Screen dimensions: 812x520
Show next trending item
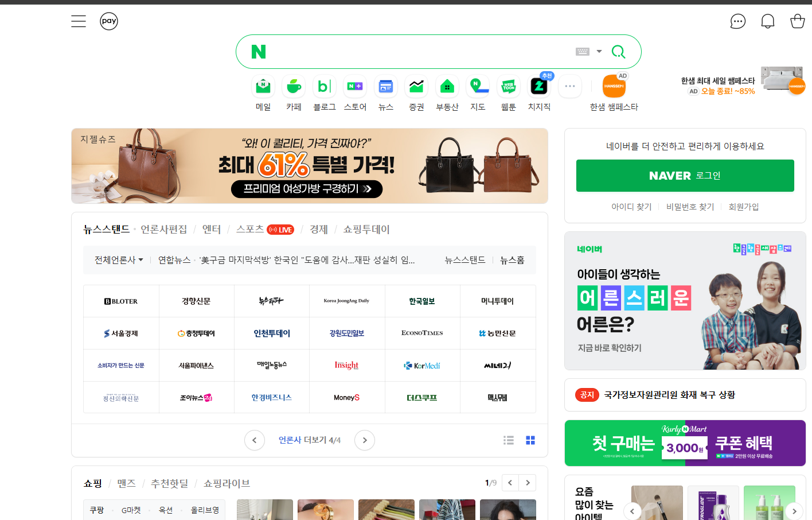[x=794, y=511]
